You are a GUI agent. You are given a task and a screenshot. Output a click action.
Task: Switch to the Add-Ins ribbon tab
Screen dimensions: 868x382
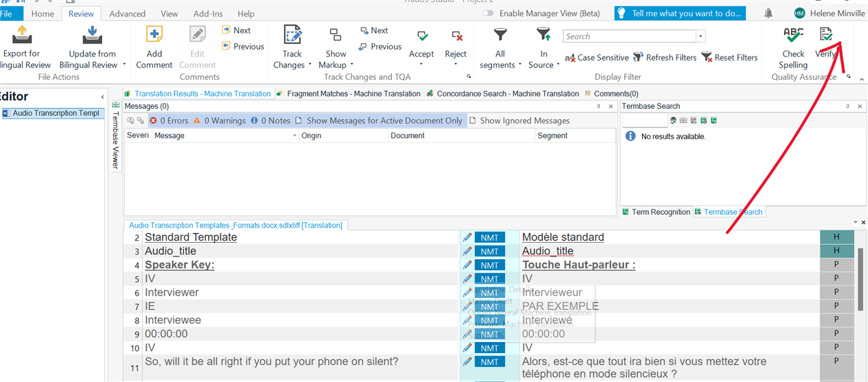click(209, 13)
